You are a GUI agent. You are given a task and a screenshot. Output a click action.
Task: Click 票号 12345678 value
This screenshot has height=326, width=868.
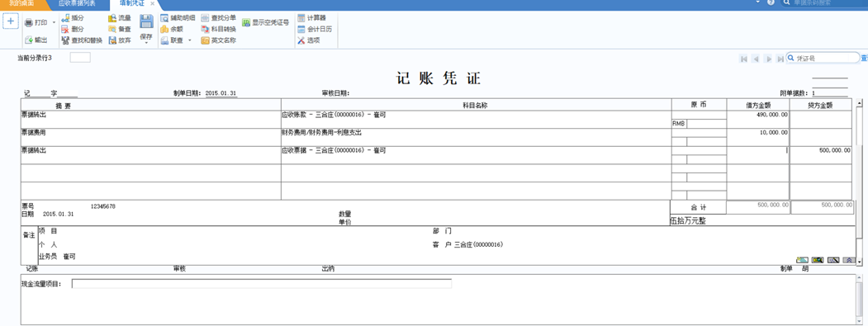103,206
